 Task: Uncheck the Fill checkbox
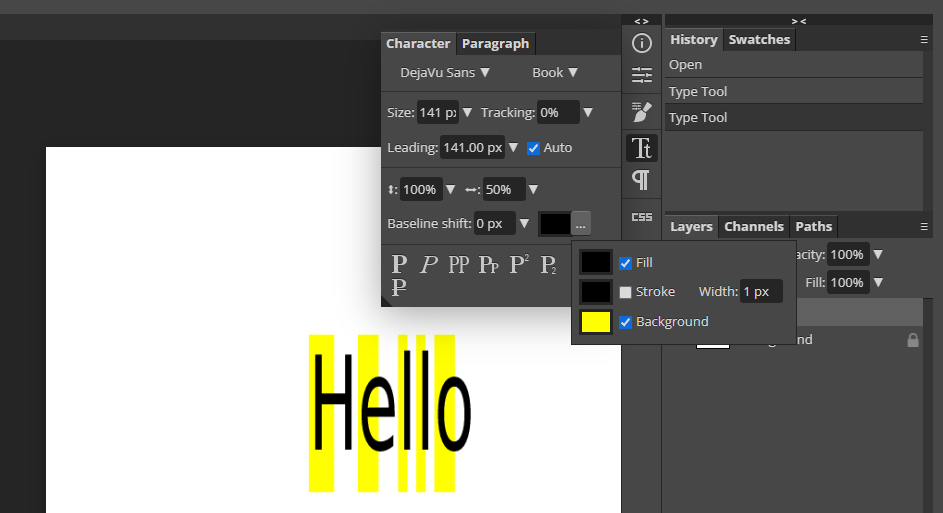625,263
